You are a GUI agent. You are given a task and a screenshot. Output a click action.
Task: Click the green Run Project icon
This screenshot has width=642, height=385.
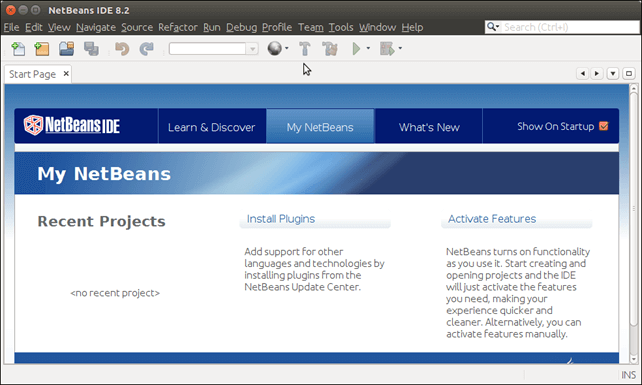pos(356,49)
